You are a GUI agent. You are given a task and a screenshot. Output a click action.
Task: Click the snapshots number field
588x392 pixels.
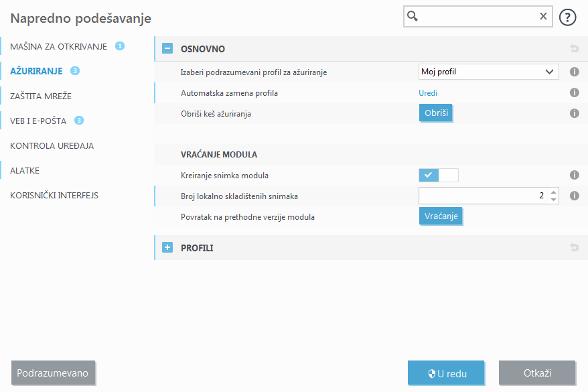(x=483, y=196)
